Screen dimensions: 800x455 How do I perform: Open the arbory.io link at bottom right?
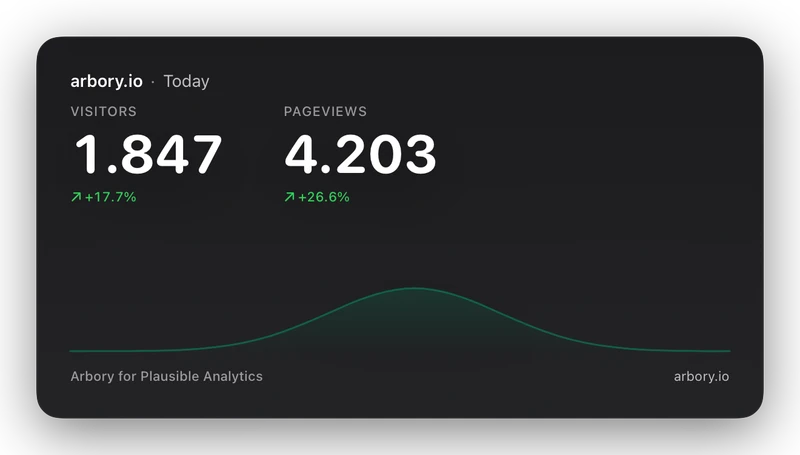pyautogui.click(x=702, y=376)
